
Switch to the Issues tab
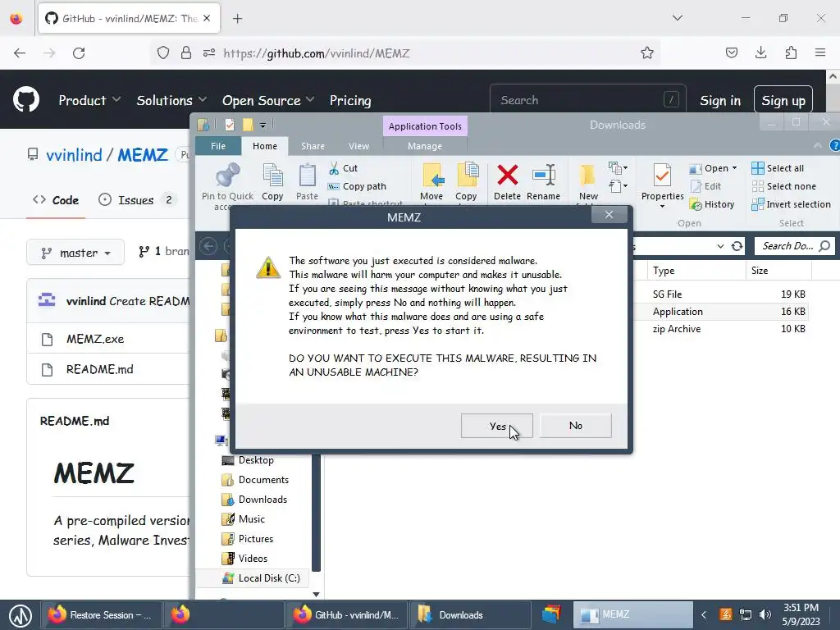(x=137, y=200)
